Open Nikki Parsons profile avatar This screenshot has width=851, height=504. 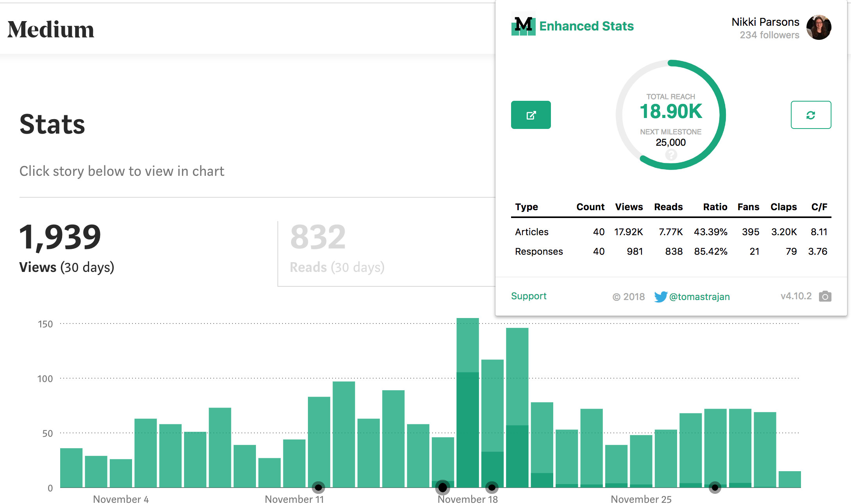[x=819, y=27]
